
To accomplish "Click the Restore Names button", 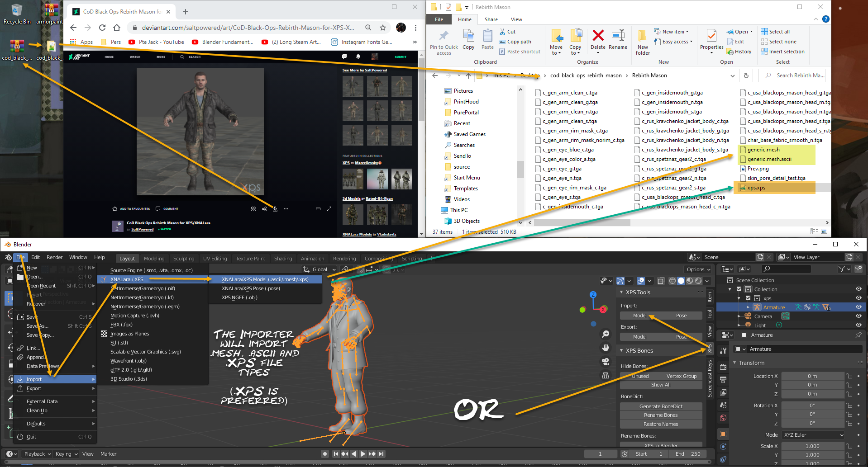I will [x=661, y=424].
